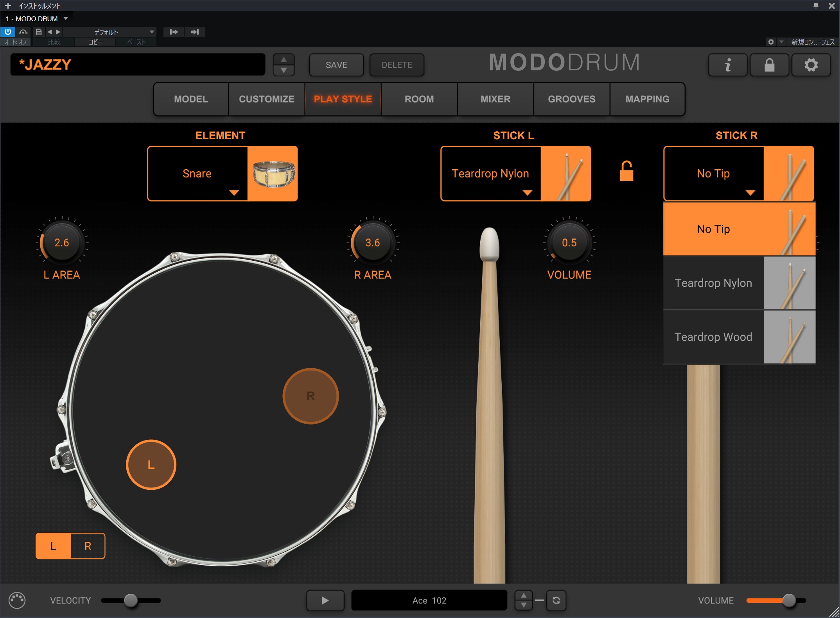
Task: Click the host route-out arrow icon
Action: point(195,32)
